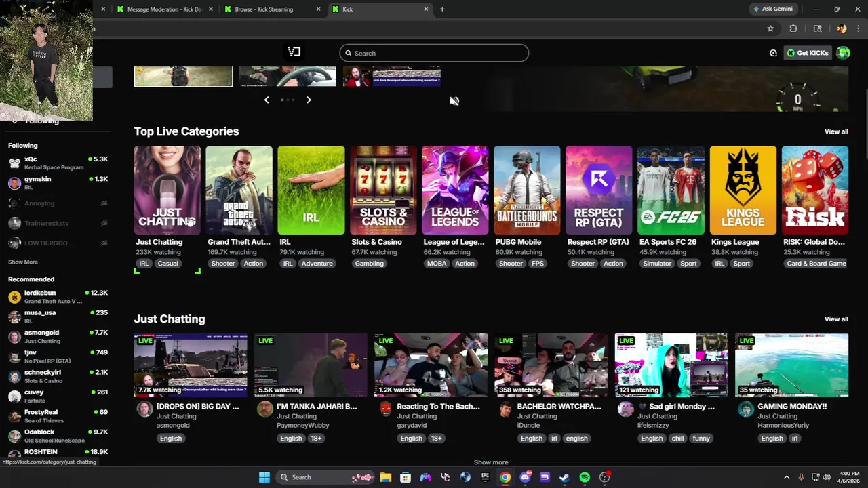Open Respect RP (GTA) category cover

point(599,190)
